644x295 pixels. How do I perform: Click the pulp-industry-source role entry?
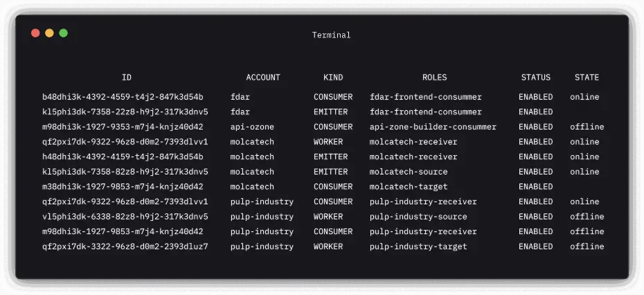pyautogui.click(x=418, y=217)
